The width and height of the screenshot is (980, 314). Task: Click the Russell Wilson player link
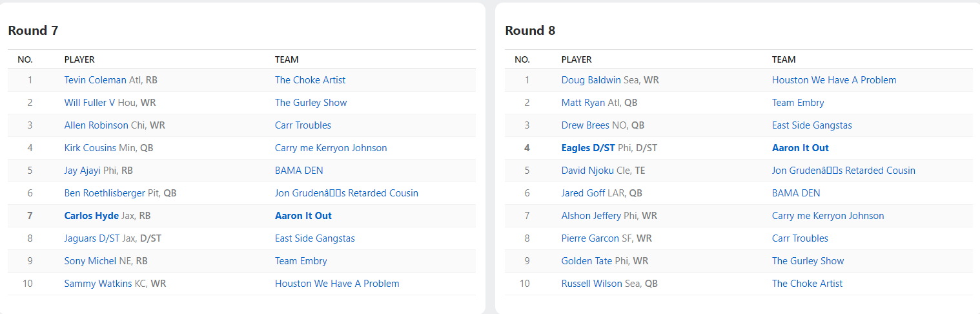[591, 284]
